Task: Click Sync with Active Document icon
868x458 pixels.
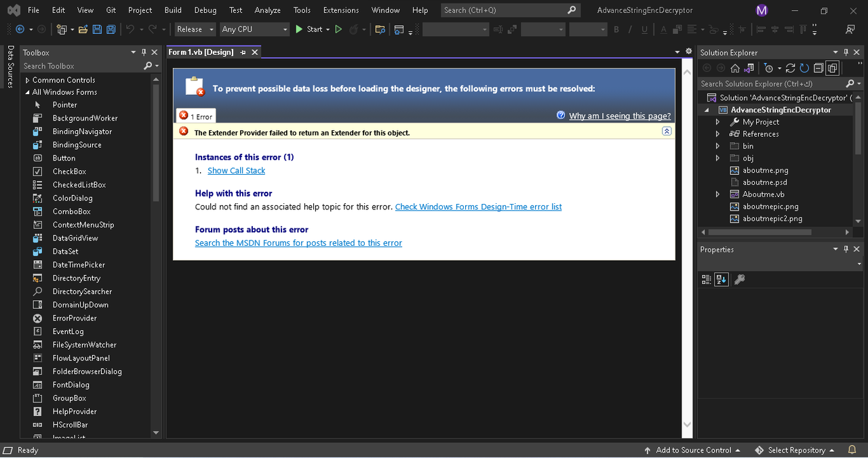Action: [790, 68]
